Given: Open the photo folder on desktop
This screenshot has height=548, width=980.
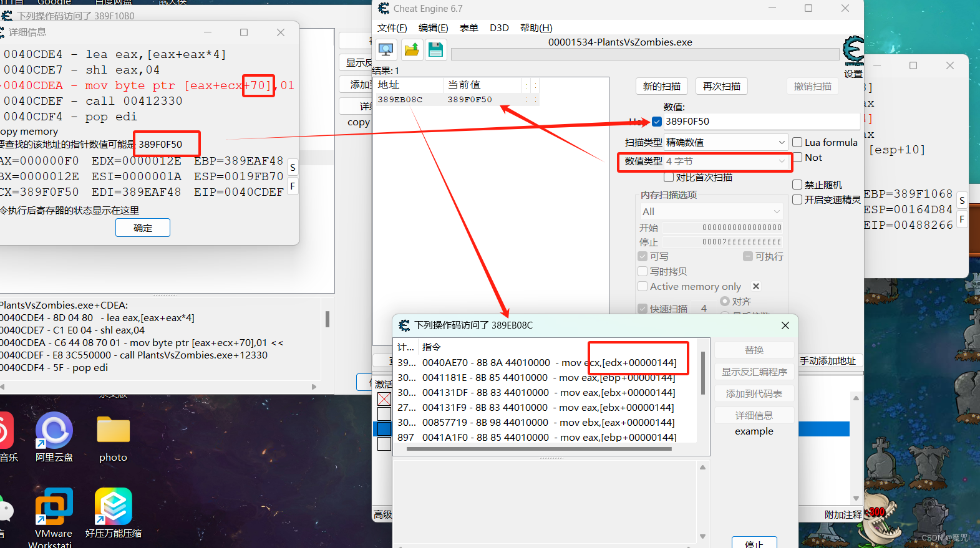Looking at the screenshot, I should 113,439.
